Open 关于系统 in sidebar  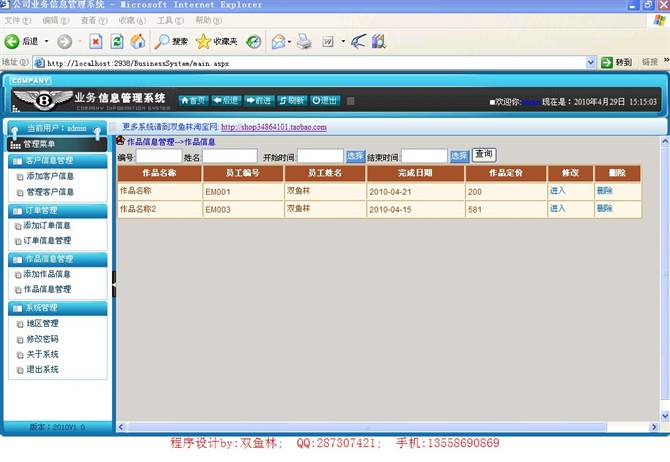point(42,354)
